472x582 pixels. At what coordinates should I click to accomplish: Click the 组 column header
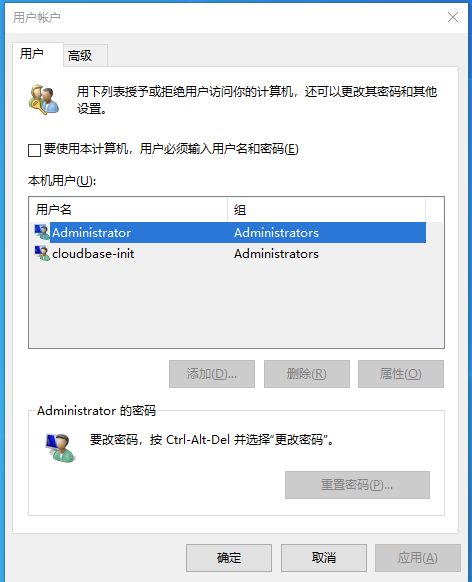tap(327, 210)
